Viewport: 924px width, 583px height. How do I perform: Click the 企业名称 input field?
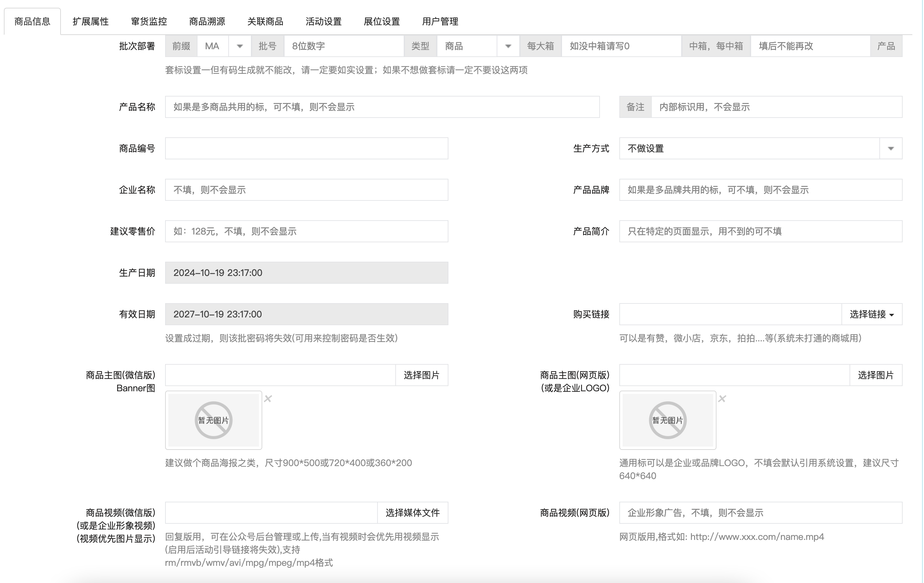coord(307,190)
